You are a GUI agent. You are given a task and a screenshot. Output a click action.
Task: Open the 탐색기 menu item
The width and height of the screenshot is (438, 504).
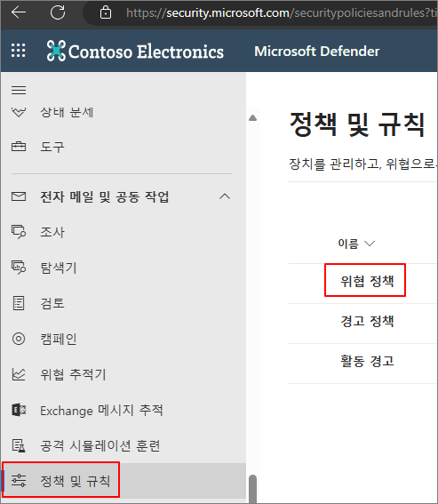click(x=59, y=268)
